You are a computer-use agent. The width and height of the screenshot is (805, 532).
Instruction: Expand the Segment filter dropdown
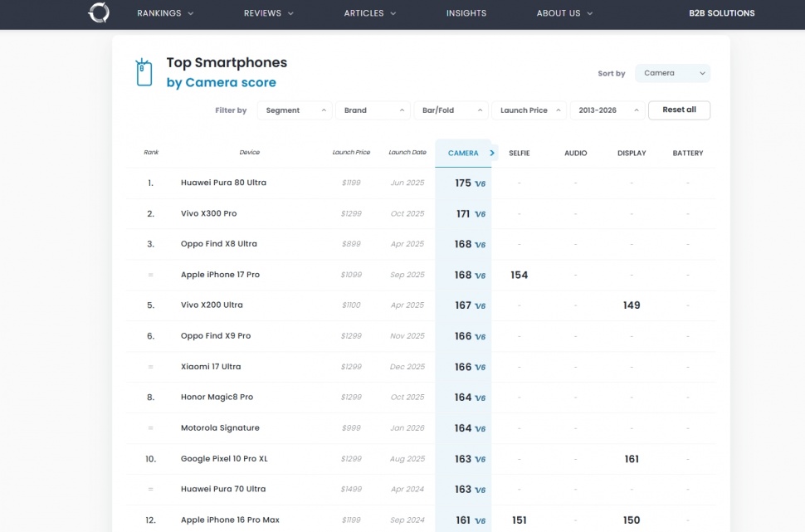pyautogui.click(x=294, y=110)
